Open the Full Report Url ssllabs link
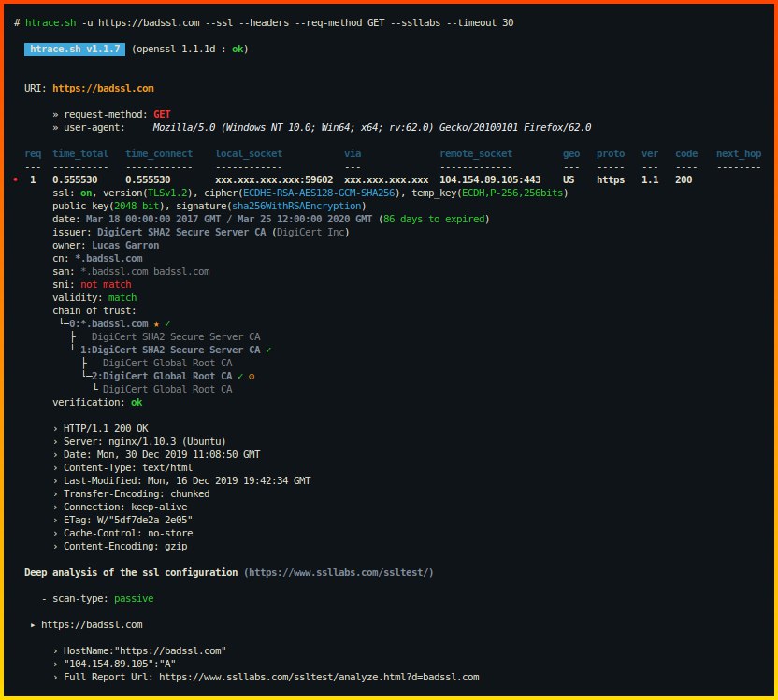The image size is (778, 700). 319,678
